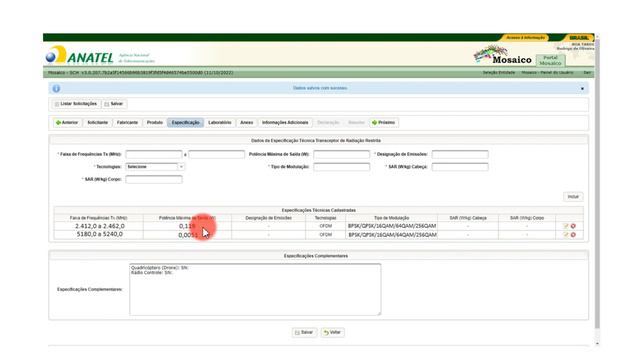Click the Designação de Emissões column header

(x=268, y=218)
